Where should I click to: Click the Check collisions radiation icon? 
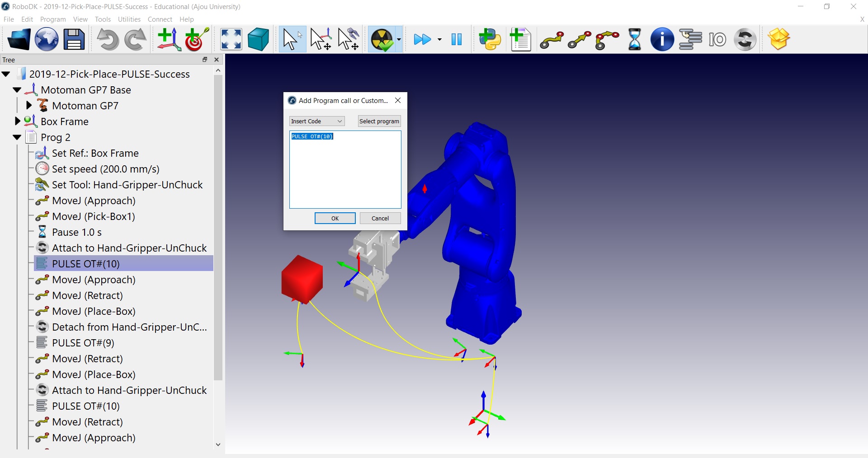(x=382, y=40)
